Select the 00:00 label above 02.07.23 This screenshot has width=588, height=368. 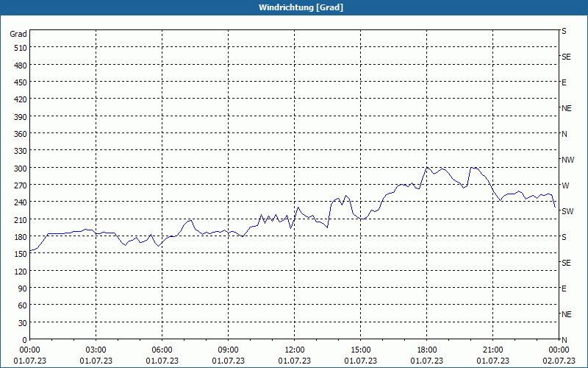pyautogui.click(x=559, y=350)
